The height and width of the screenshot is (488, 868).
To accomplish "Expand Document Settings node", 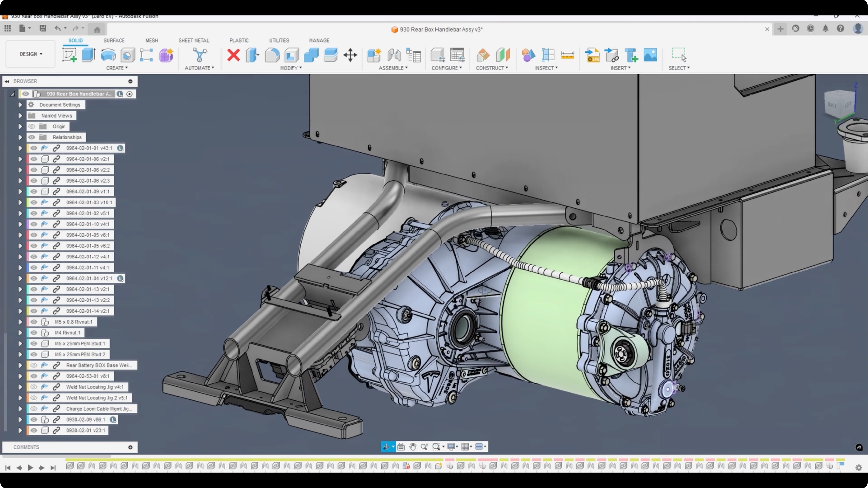I will tap(20, 105).
